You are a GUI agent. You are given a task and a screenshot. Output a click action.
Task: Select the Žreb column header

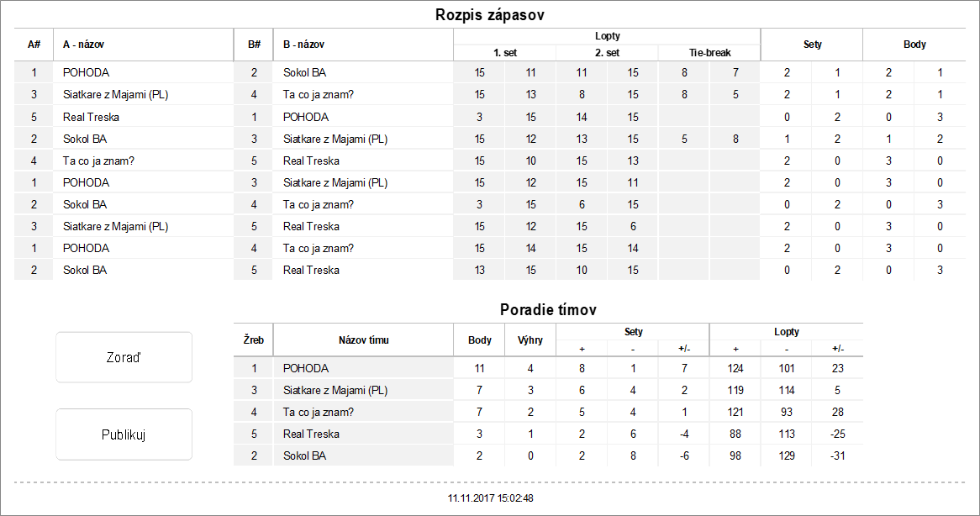254,340
